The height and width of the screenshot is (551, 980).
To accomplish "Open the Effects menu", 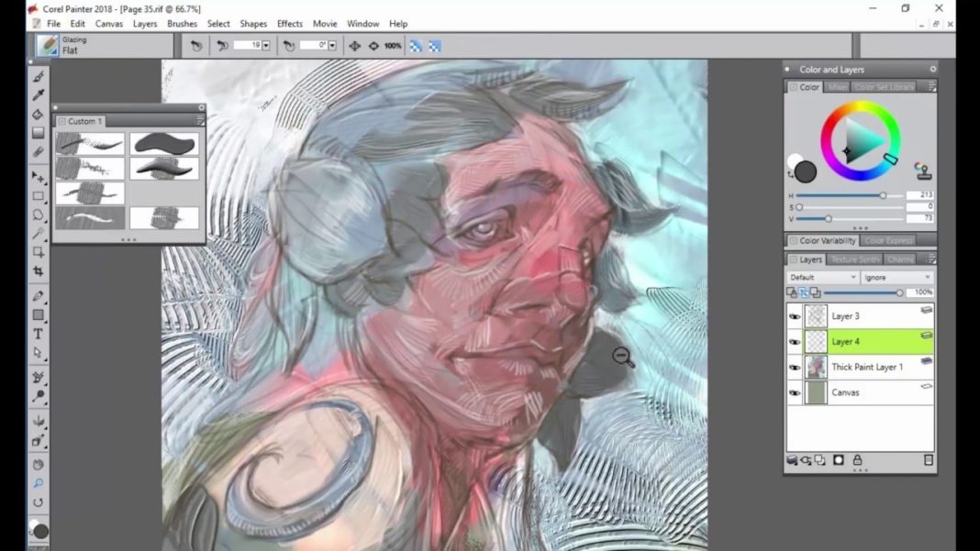I will (x=289, y=23).
